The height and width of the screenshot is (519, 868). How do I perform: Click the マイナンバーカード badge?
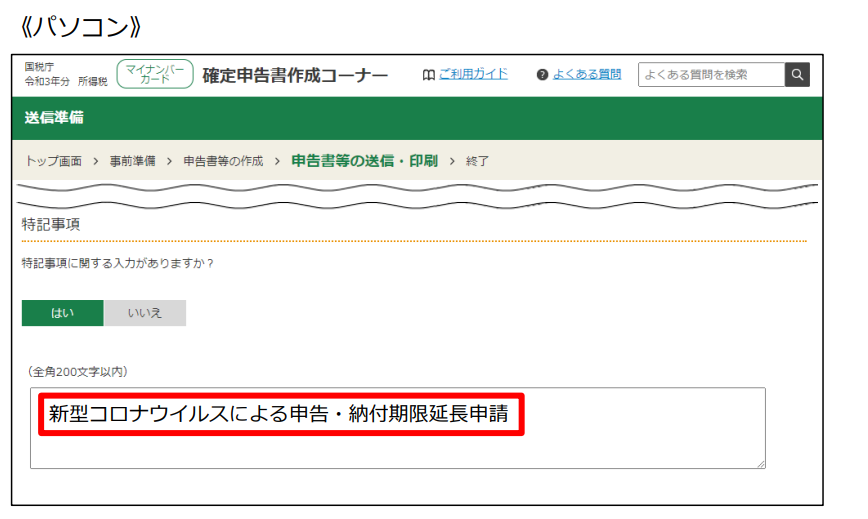[x=155, y=74]
